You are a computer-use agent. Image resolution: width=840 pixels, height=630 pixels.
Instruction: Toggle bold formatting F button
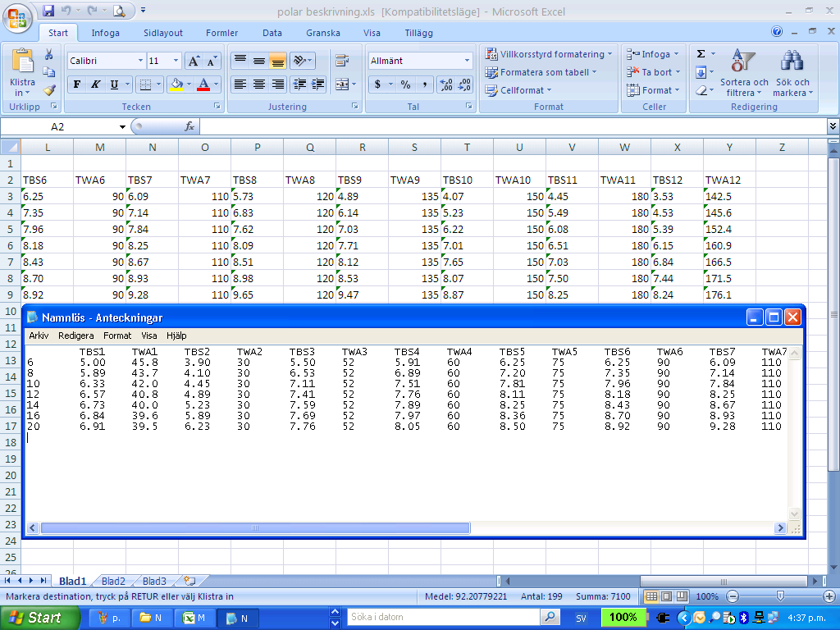point(76,84)
